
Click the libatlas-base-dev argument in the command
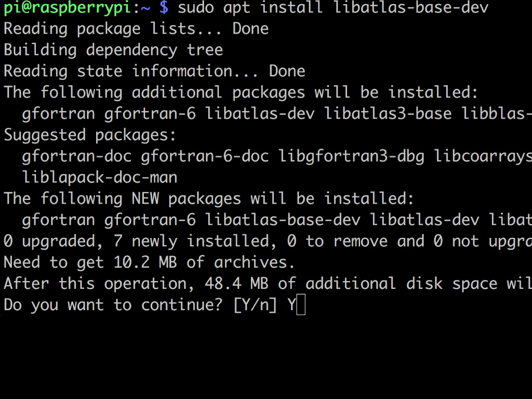click(x=411, y=7)
